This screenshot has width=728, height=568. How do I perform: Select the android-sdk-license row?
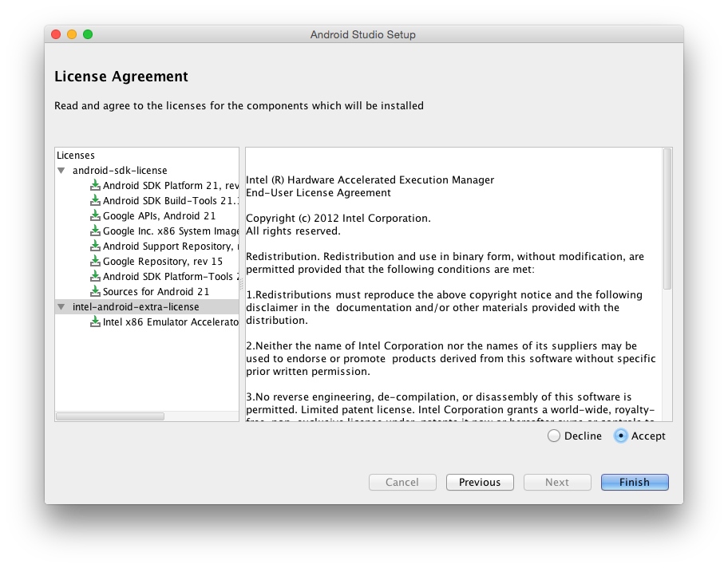pos(147,170)
